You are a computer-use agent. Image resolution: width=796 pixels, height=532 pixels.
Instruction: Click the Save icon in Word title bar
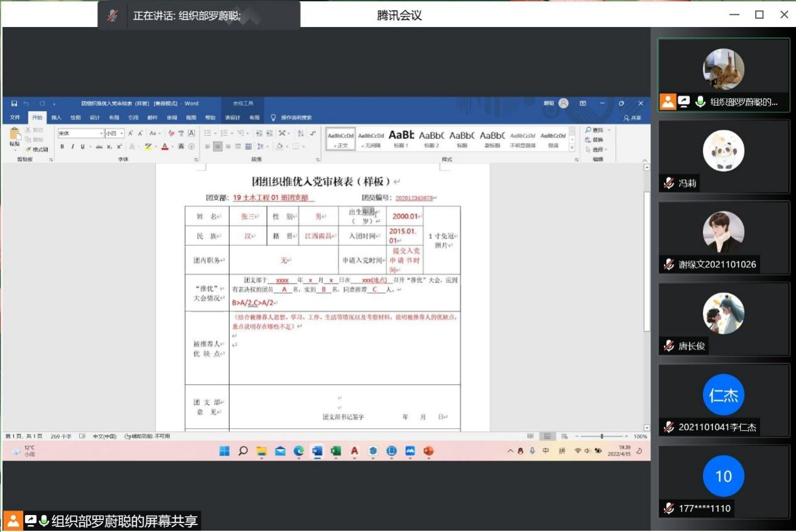click(14, 103)
